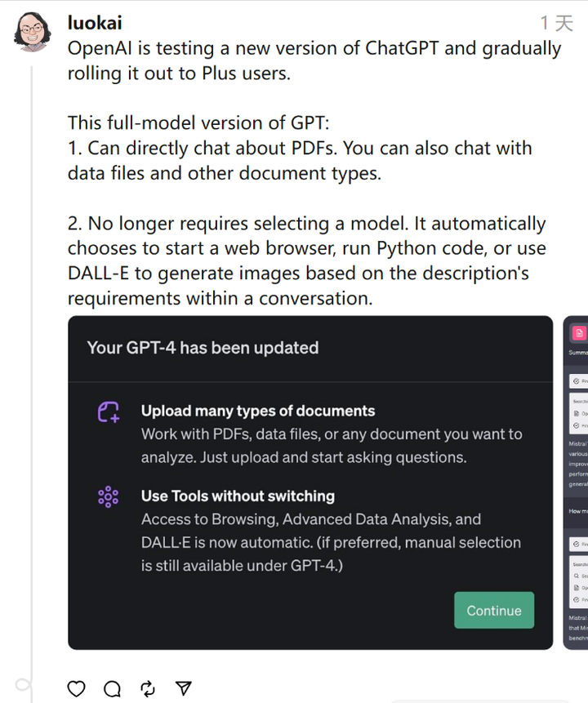Click "Use Tools without switching" heading

(x=238, y=496)
